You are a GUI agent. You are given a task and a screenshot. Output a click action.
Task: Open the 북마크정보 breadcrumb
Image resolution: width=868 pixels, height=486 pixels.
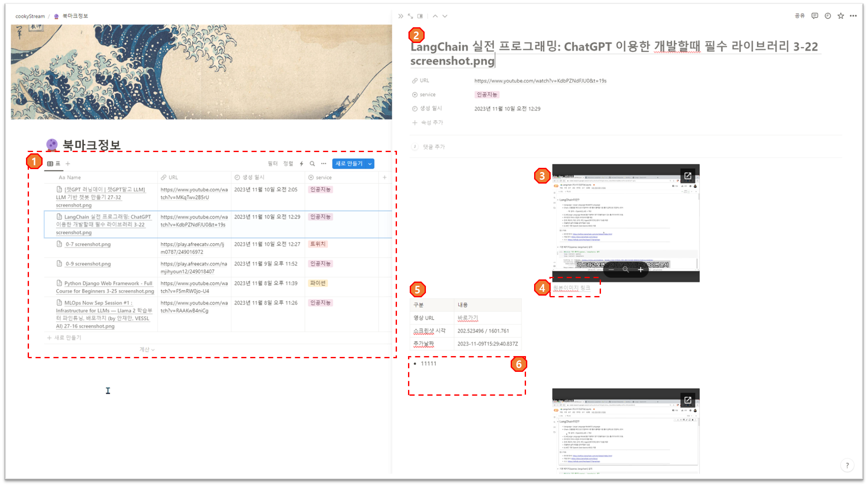71,16
